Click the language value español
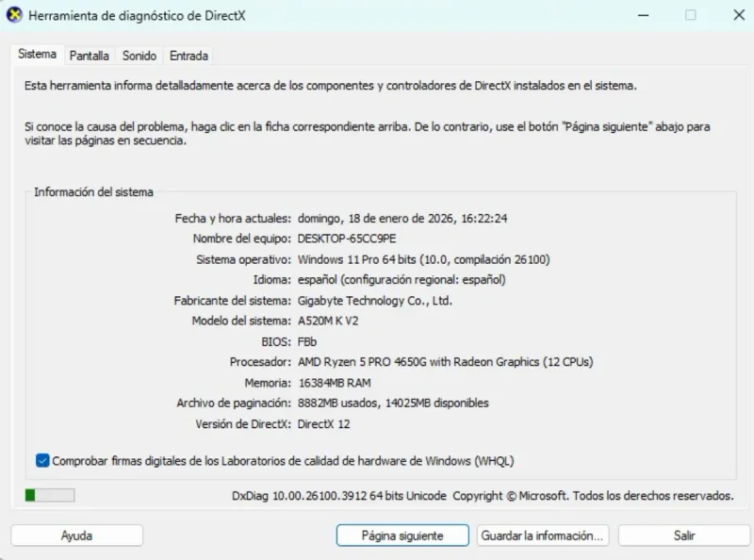Screen dimensions: 754x560 402,279
